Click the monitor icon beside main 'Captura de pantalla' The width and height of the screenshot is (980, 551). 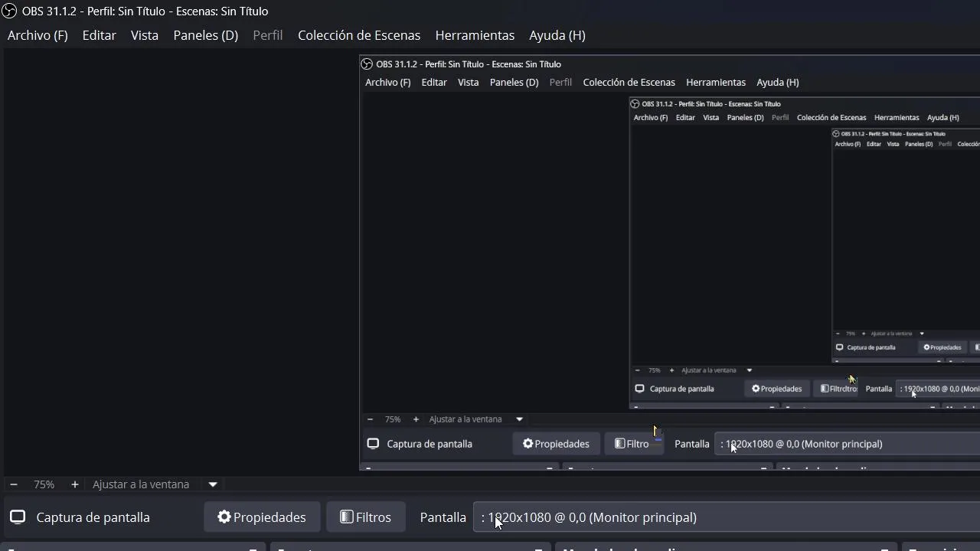[x=18, y=517]
